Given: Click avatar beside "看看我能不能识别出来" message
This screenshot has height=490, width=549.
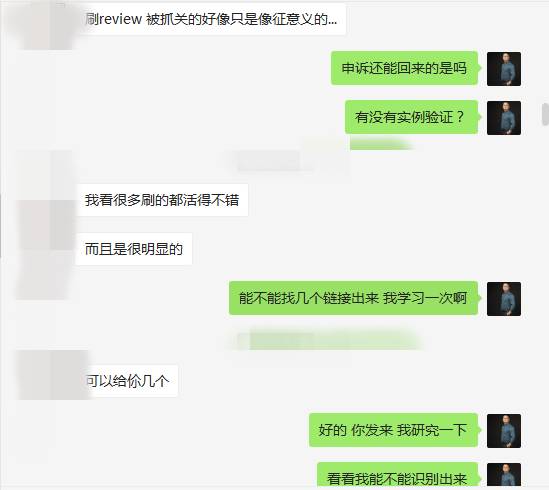Looking at the screenshot, I should 504,476.
